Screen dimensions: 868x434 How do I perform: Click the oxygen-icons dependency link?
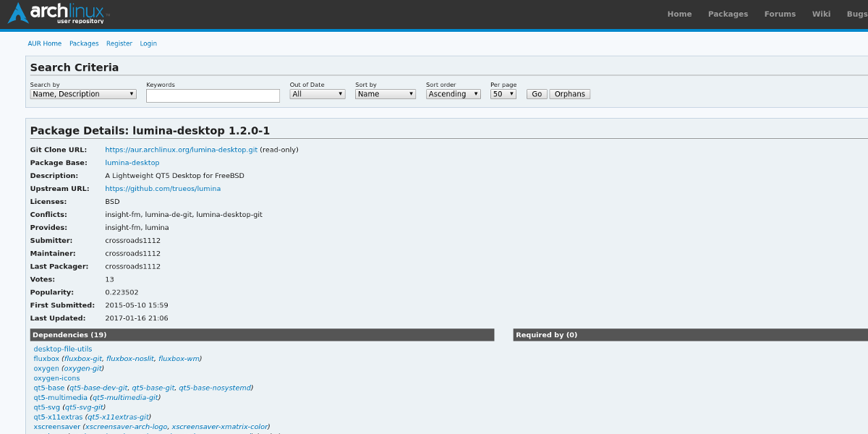click(56, 378)
